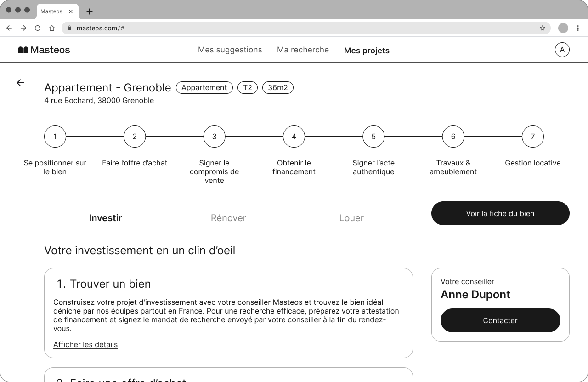Select step 3 circle in the timeline
588x382 pixels.
pyautogui.click(x=215, y=137)
